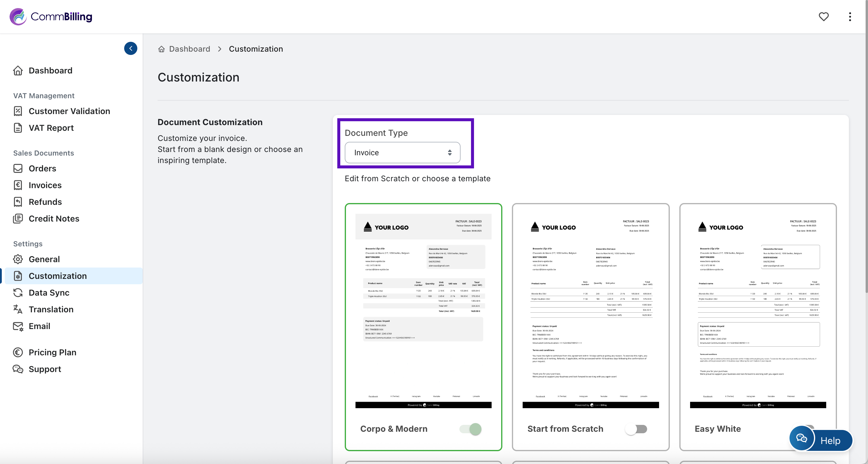This screenshot has width=868, height=464.
Task: Click the Dashboard breadcrumb link
Action: (x=189, y=49)
